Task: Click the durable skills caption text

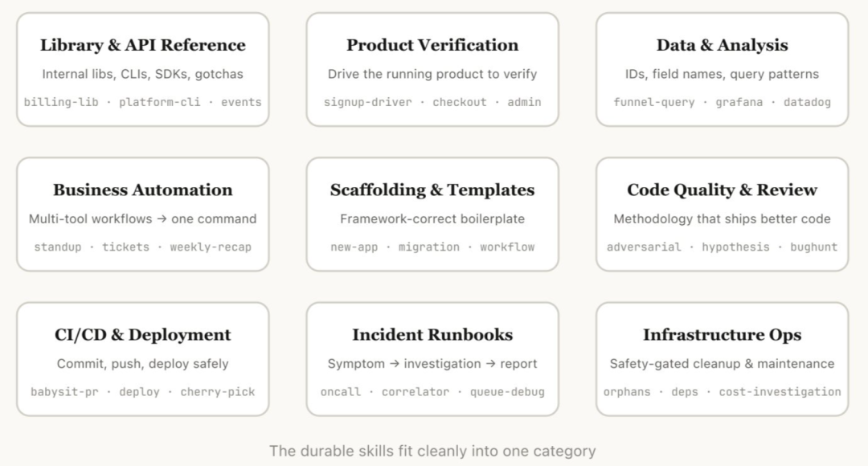Action: click(x=432, y=451)
